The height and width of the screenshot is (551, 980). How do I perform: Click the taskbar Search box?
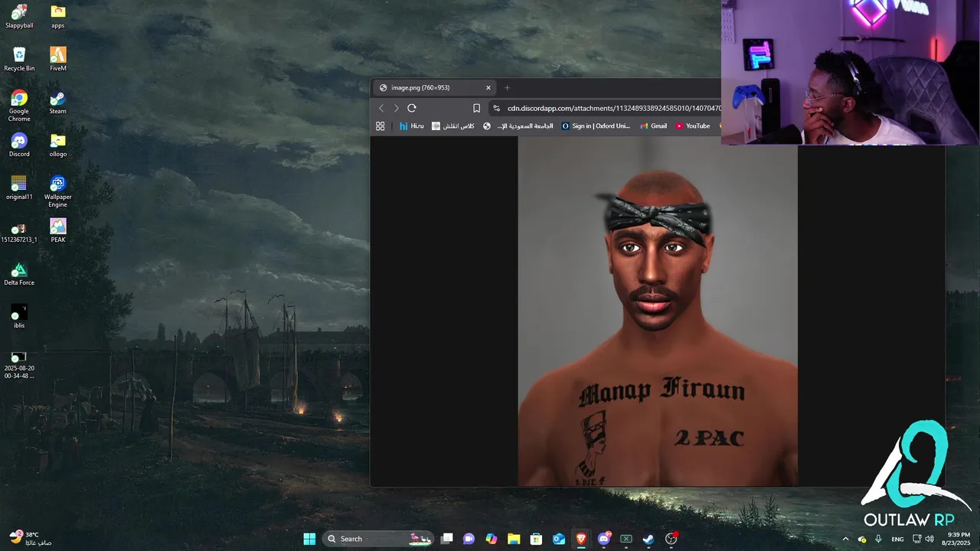[378, 539]
